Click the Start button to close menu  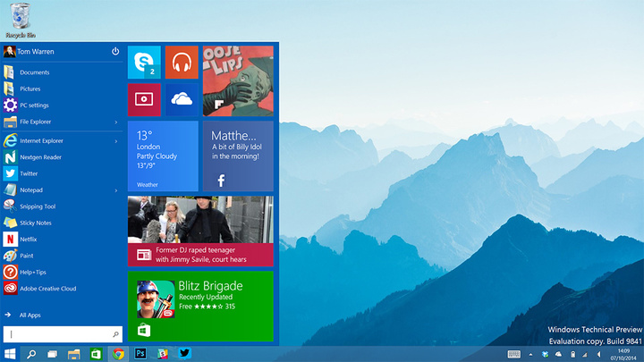(10, 354)
